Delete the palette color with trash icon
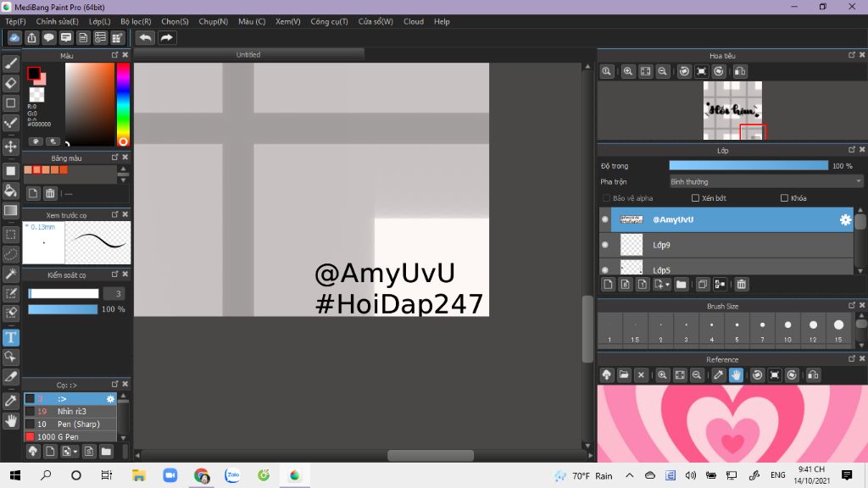The image size is (868, 488). point(50,193)
